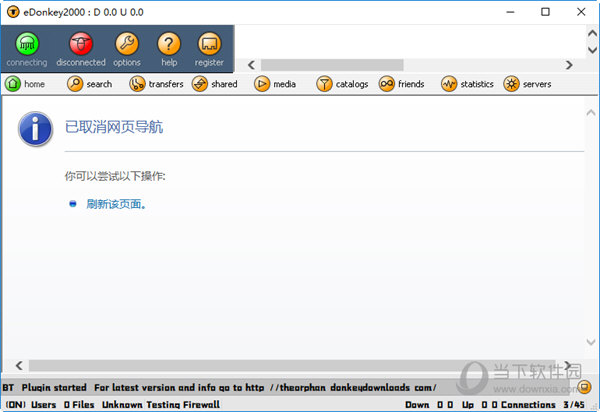Open the shared tab icon

(x=200, y=84)
